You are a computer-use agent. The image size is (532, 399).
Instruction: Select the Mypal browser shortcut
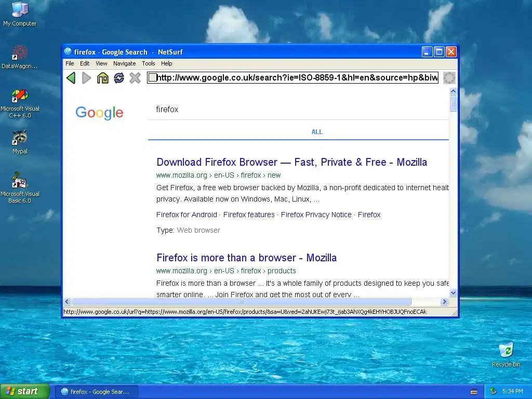pos(20,142)
